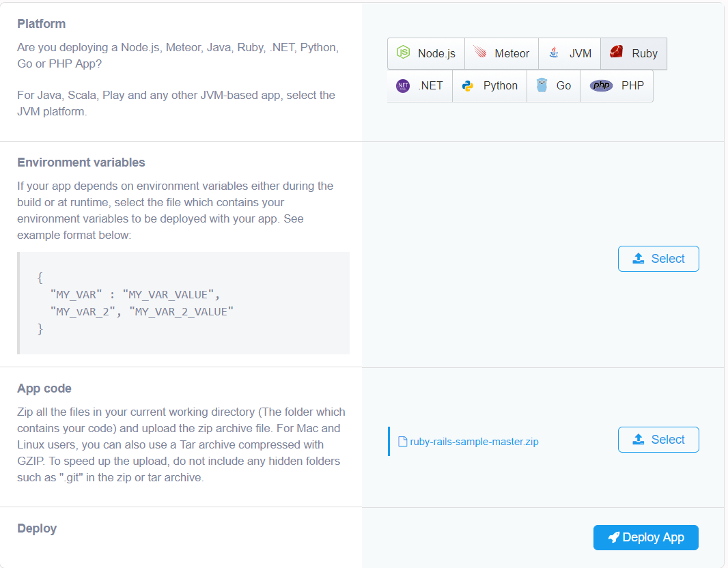Choose the .NET platform option
This screenshot has height=568, width=728.
click(x=420, y=86)
